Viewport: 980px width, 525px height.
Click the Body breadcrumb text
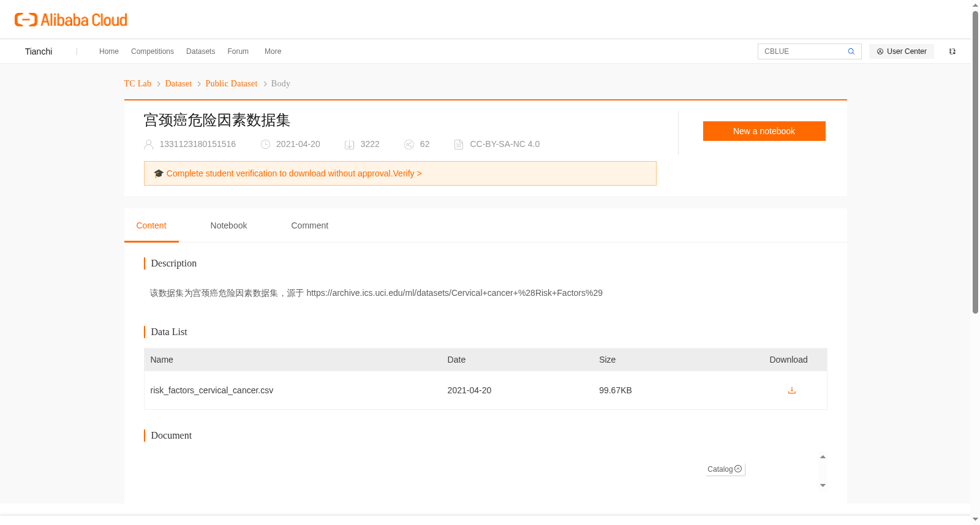click(x=281, y=83)
